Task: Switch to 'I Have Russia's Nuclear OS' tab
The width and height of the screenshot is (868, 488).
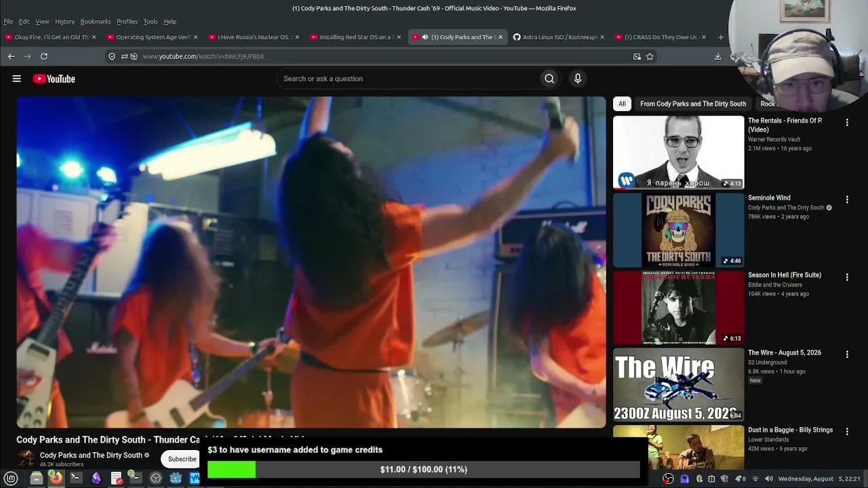Action: (x=254, y=37)
